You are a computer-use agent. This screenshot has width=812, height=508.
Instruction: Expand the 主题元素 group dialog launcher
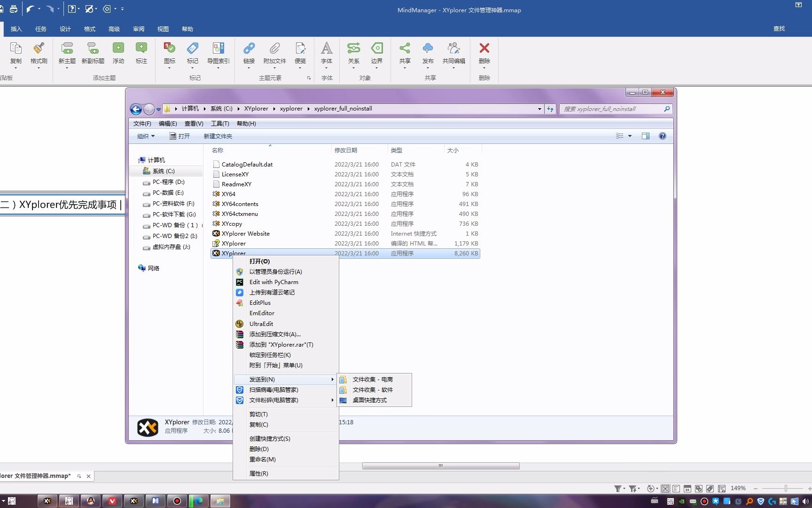click(x=309, y=78)
